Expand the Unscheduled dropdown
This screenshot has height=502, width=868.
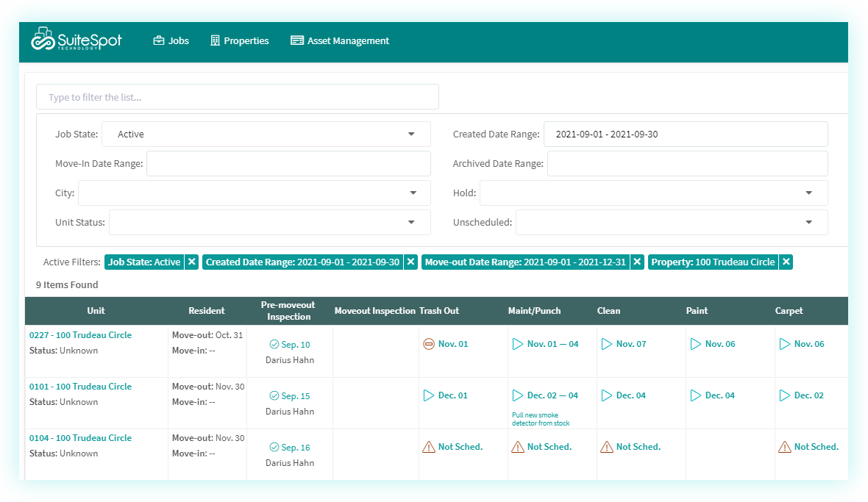coord(808,223)
